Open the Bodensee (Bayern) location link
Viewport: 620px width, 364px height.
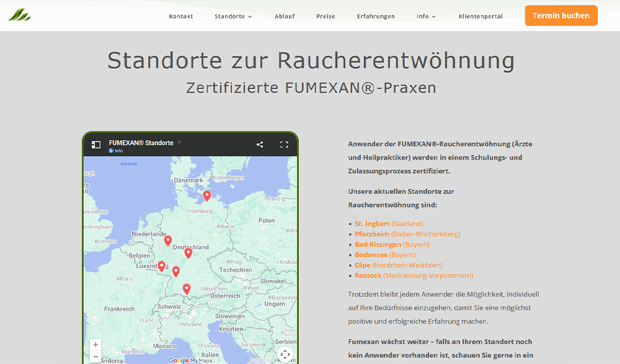(385, 254)
